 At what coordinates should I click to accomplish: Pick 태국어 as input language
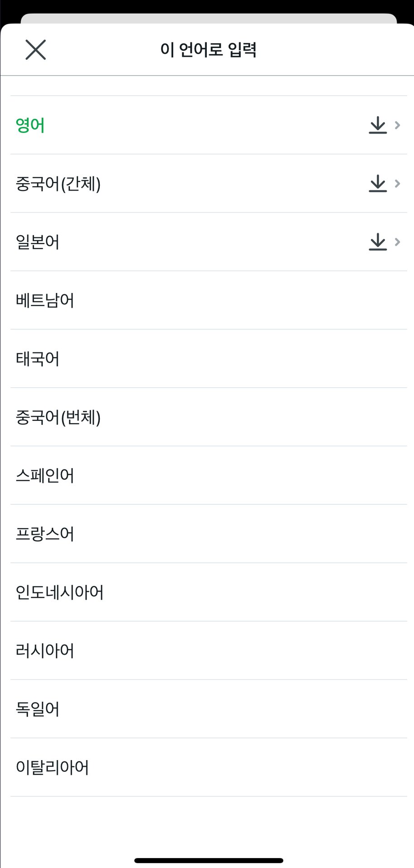pos(209,359)
